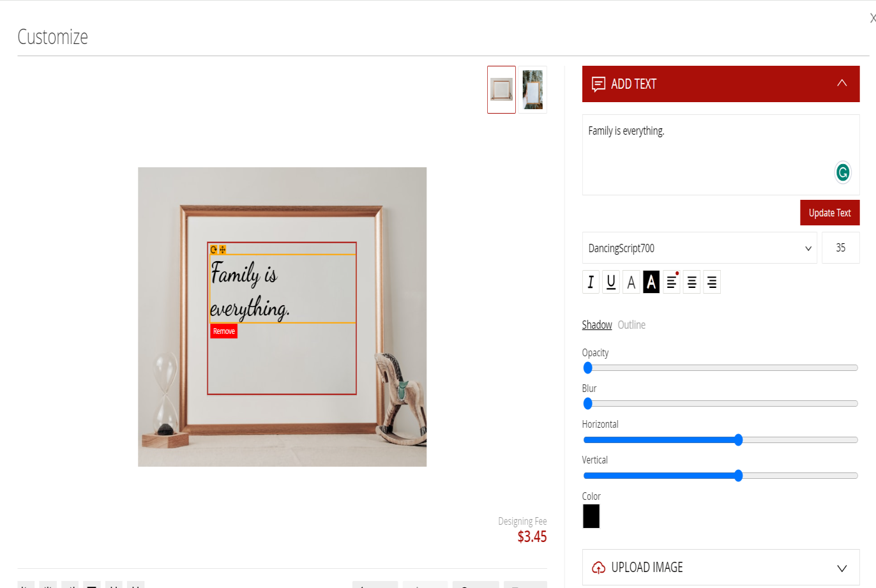Click the move handle on the text box
The image size is (876, 588).
pos(223,250)
